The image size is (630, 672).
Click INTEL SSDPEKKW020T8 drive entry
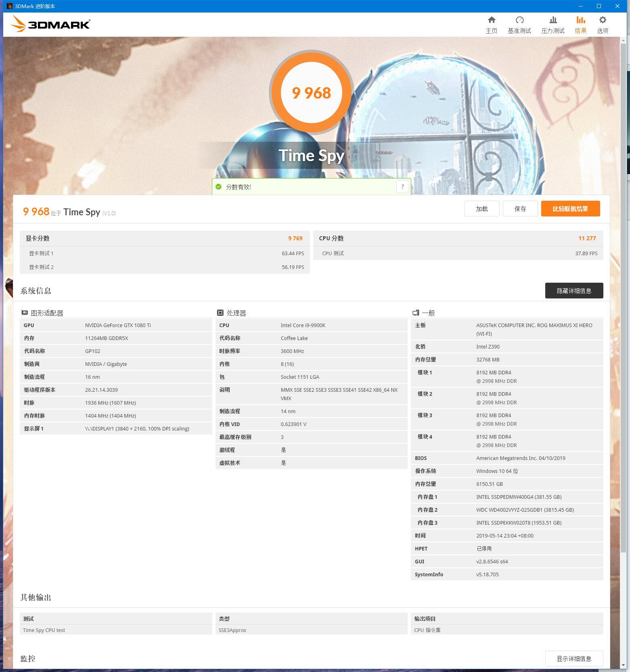coord(519,523)
